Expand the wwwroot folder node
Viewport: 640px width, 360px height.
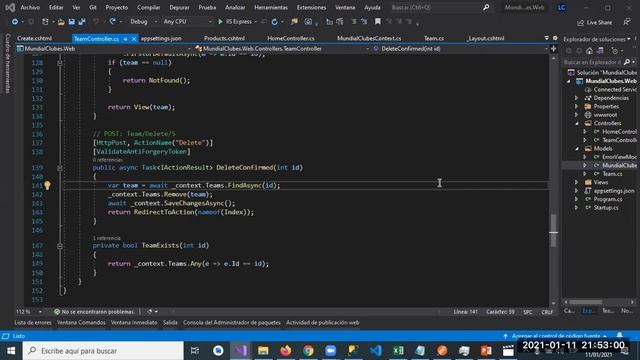[x=577, y=115]
